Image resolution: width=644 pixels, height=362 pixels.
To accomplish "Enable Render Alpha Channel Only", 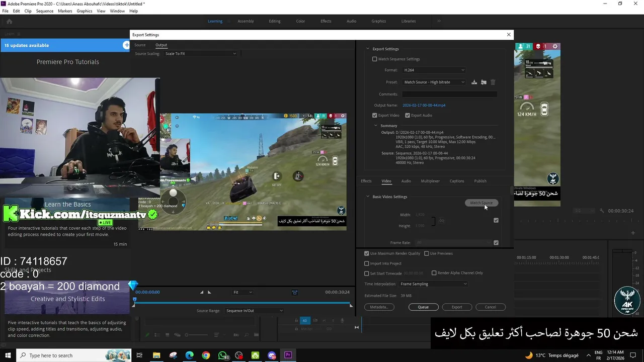I will pos(434,273).
